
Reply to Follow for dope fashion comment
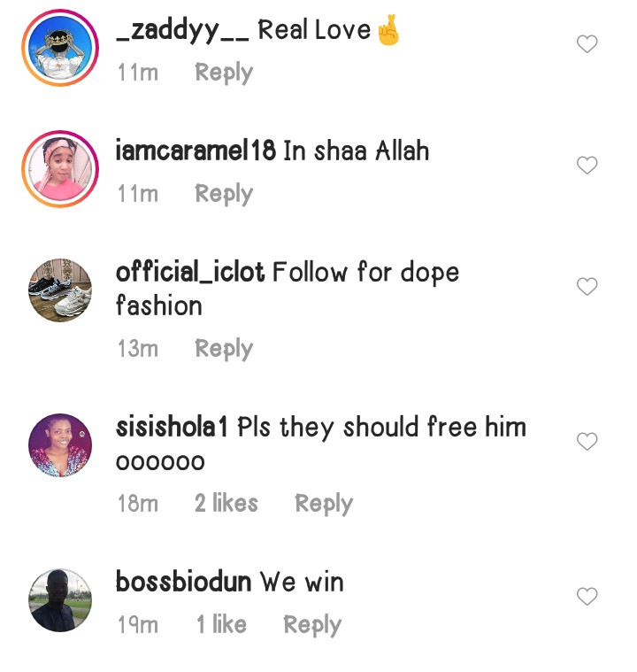tap(224, 349)
